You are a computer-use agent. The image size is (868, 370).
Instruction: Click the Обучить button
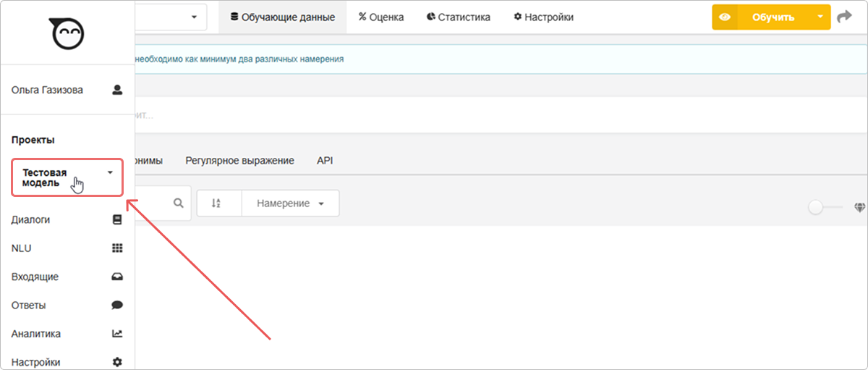(x=773, y=17)
